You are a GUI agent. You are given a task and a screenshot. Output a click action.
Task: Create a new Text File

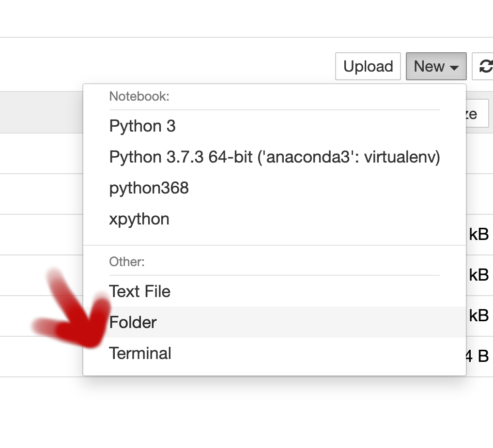[x=140, y=292]
